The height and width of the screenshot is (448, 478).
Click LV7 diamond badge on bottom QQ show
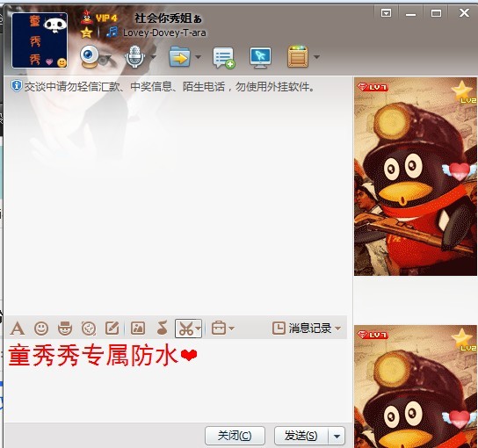coord(373,335)
